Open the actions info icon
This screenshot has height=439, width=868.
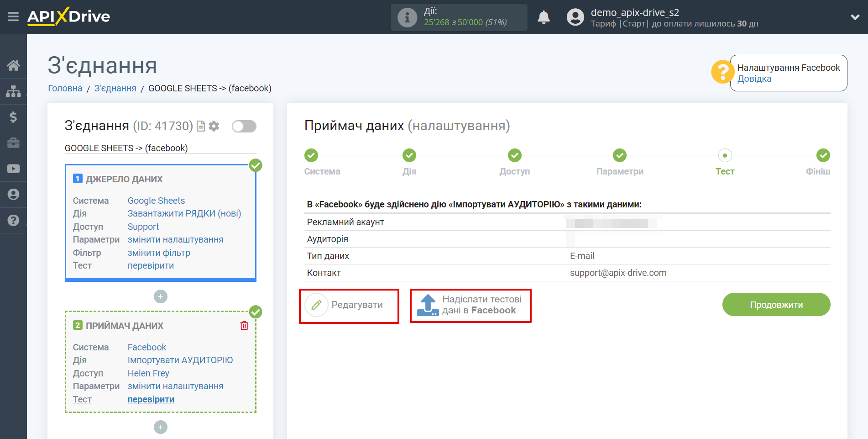click(x=407, y=17)
